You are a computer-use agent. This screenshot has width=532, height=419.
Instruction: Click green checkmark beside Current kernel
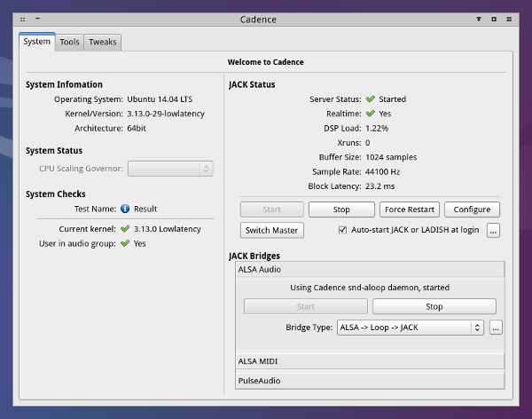(125, 229)
